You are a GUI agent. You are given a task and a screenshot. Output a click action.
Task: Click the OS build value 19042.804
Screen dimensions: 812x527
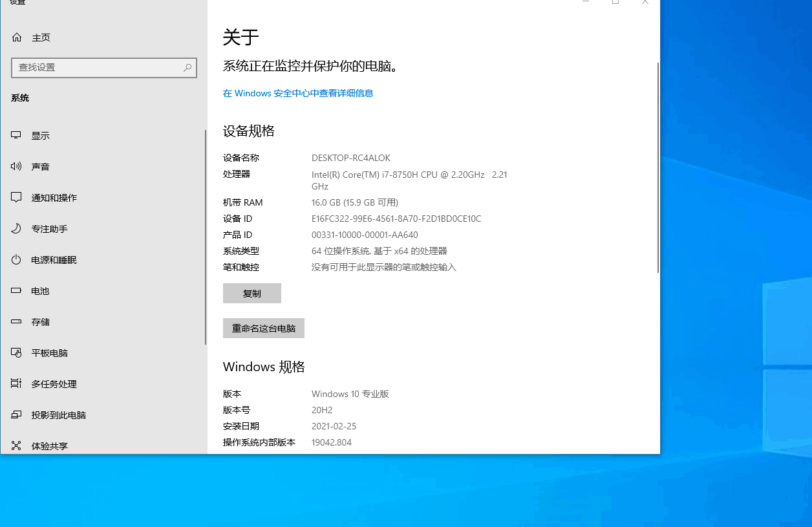[x=332, y=442]
